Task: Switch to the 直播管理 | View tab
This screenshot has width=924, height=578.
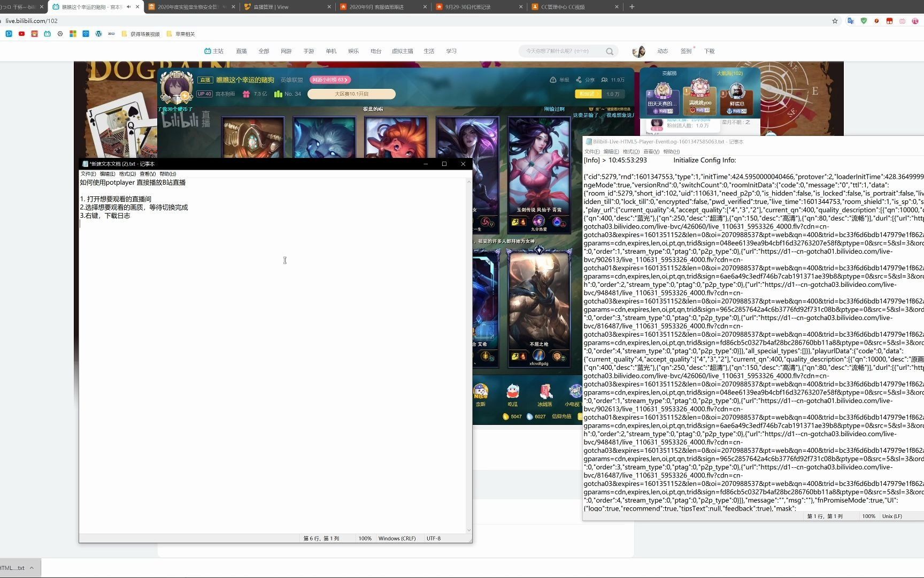Action: (x=286, y=7)
